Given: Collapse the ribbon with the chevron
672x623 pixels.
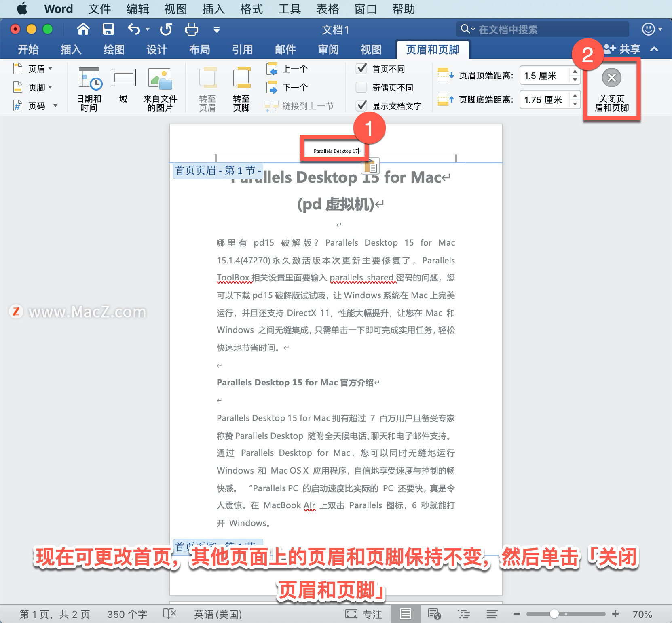Looking at the screenshot, I should [x=654, y=49].
